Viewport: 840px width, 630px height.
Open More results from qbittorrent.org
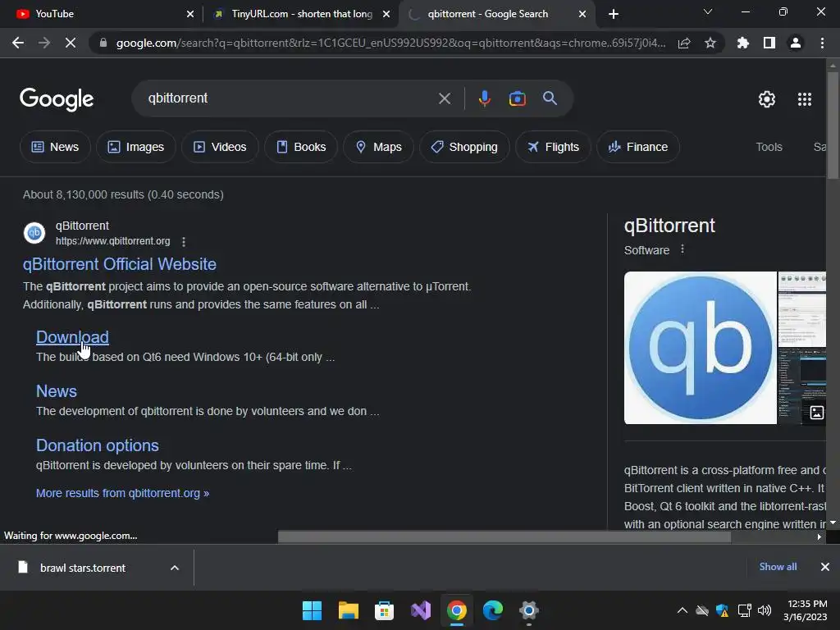pyautogui.click(x=123, y=493)
